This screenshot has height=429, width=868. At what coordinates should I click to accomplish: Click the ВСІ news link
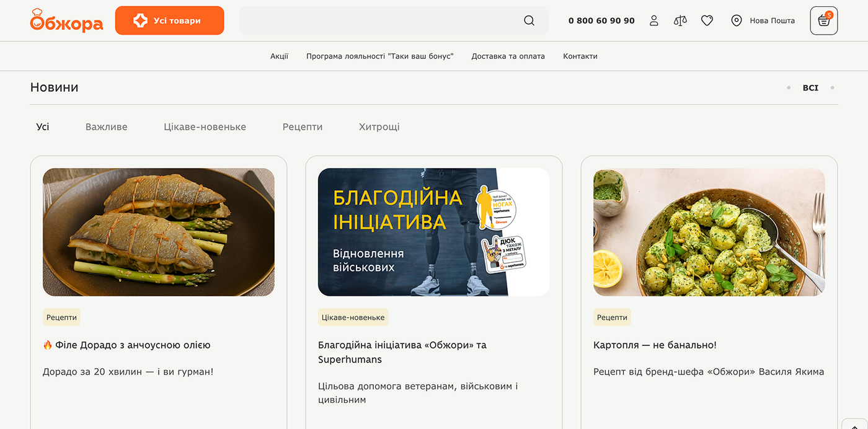click(x=810, y=88)
